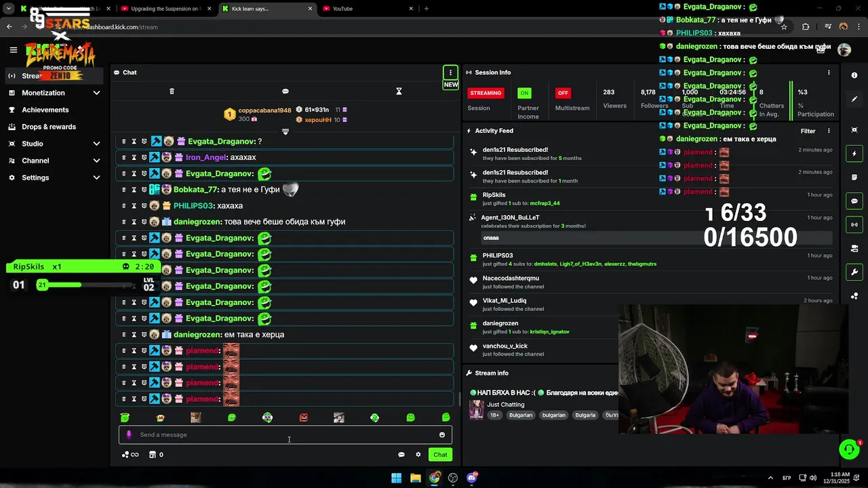Viewport: 868px width, 488px height.
Task: Click the hourglass icon in chat toolbar
Action: click(399, 91)
